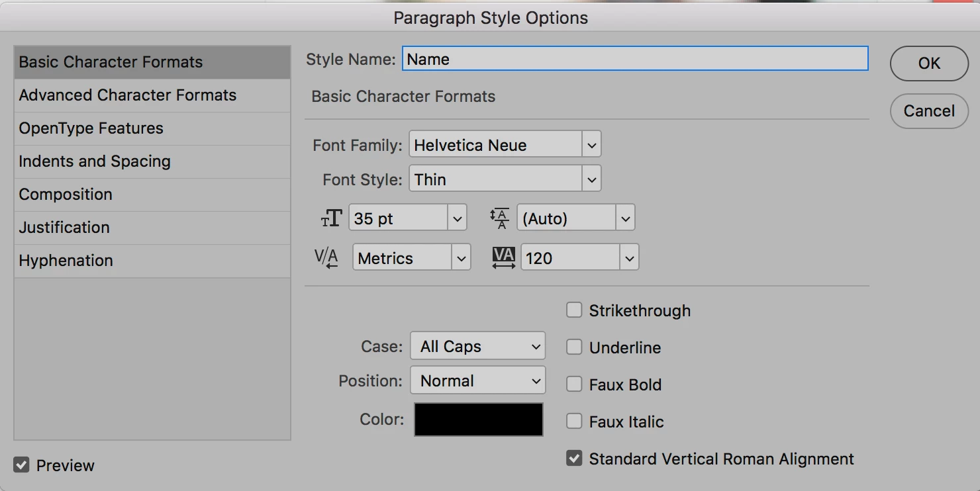This screenshot has width=980, height=491.
Task: Enable Faux Bold
Action: pos(574,384)
